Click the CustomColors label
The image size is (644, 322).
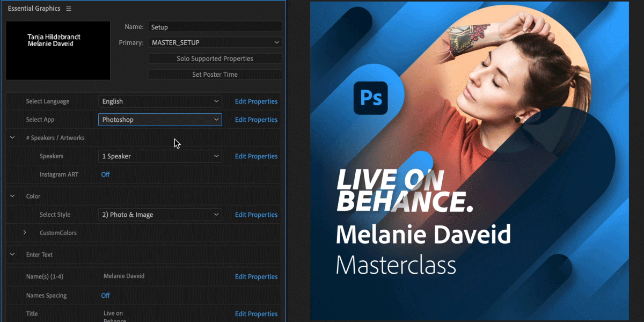tap(58, 233)
